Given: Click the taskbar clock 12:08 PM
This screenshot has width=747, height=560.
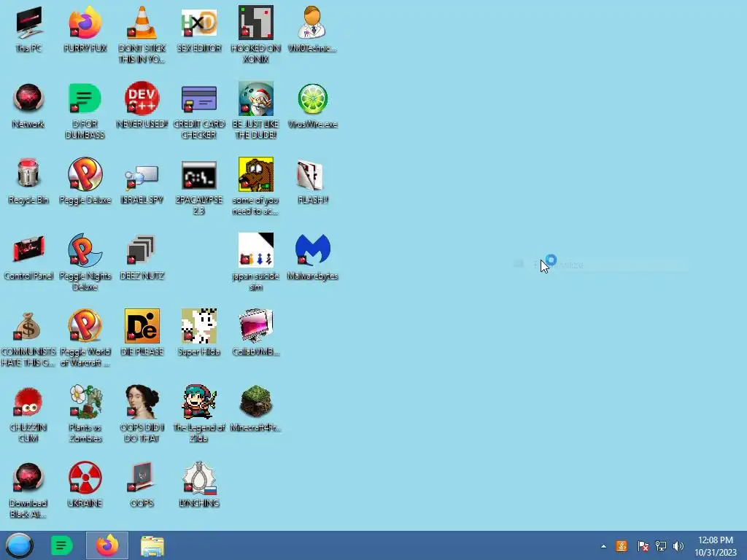Looking at the screenshot, I should (x=715, y=546).
